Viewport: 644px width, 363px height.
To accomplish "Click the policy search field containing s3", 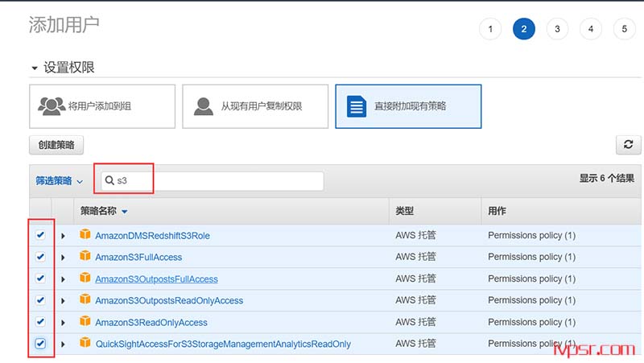I will (213, 180).
